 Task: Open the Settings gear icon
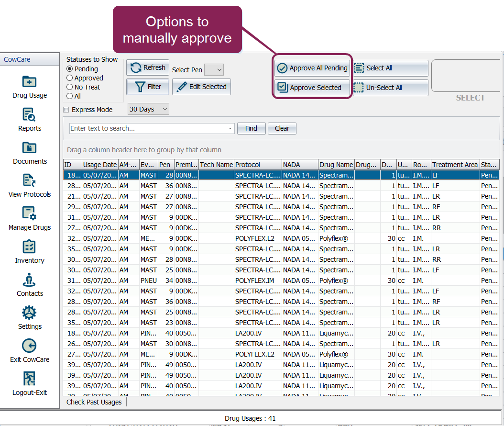[x=30, y=313]
